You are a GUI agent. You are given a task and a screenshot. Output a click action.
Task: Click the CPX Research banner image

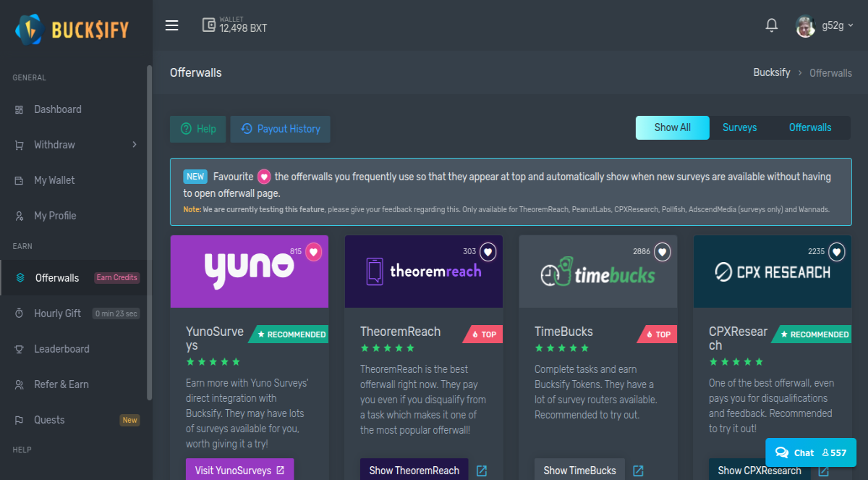[x=773, y=271]
